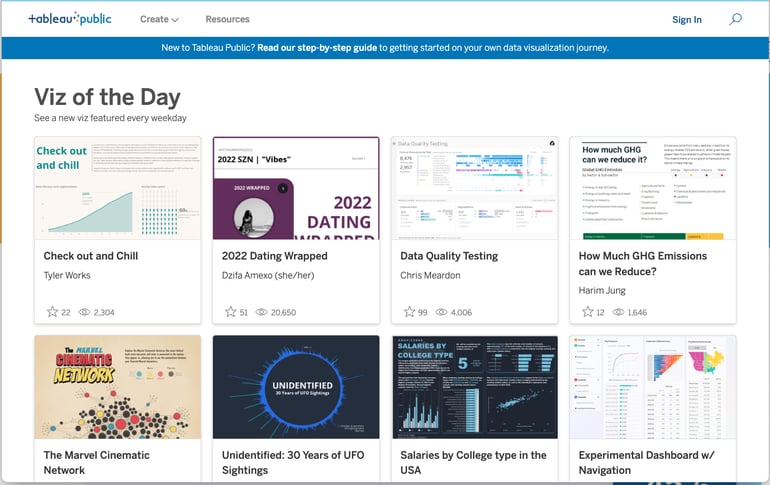Click the 2022 Dating Wrapped title
Screen dimensions: 770x485
pos(275,256)
